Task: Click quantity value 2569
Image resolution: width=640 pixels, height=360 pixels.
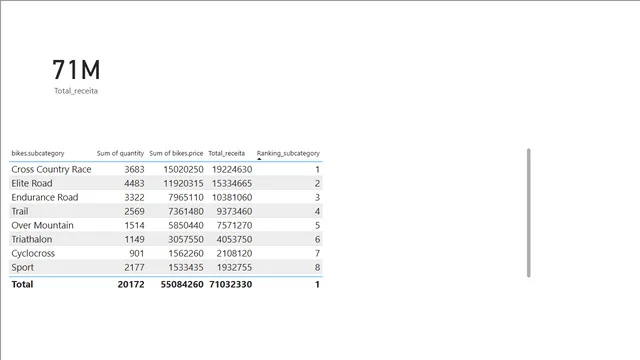Action: tap(134, 211)
